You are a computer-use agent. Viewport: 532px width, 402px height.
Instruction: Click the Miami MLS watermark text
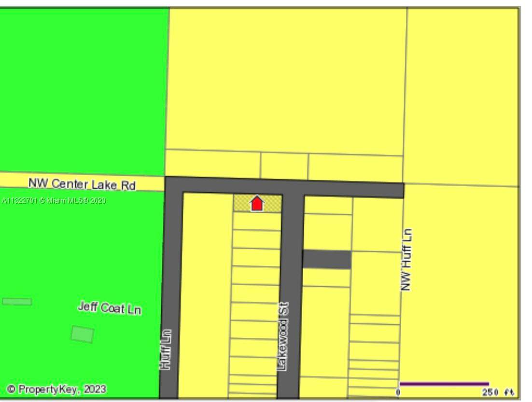[x=53, y=200]
